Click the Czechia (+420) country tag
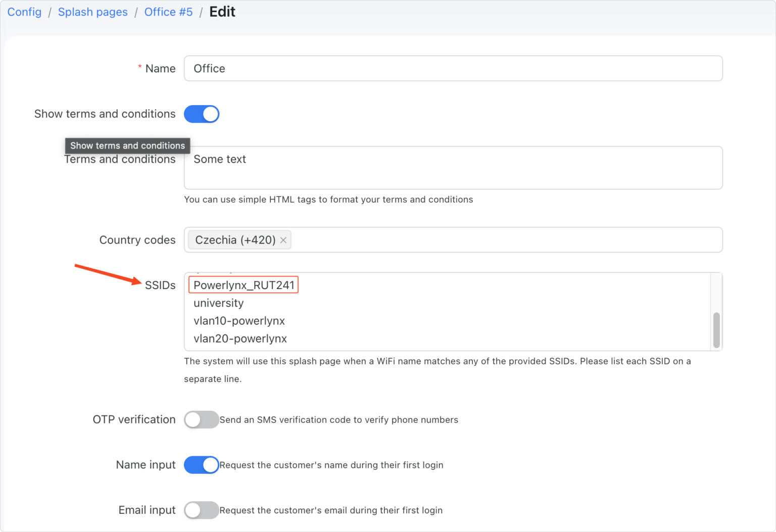This screenshot has height=532, width=776. [x=233, y=240]
